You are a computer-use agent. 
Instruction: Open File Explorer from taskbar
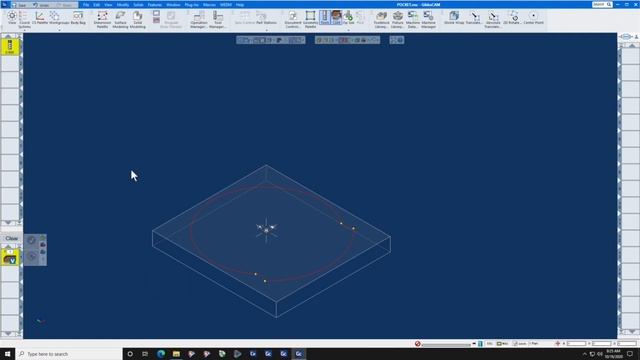tap(176, 354)
